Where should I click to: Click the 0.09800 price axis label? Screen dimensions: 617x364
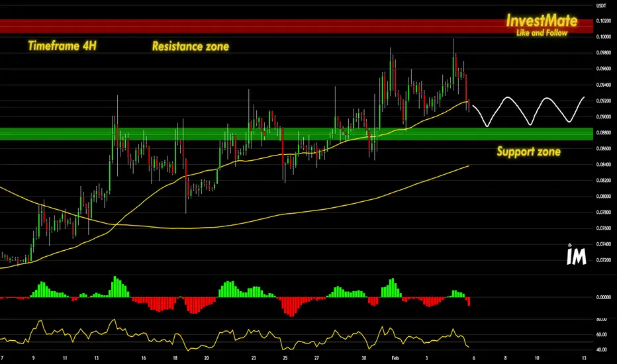click(x=603, y=53)
